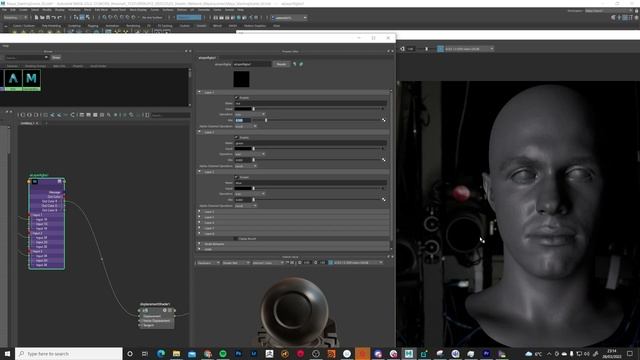This screenshot has width=640, height=360.
Task: Toggle the Layer 3 Enable checkbox
Action: pos(236,177)
